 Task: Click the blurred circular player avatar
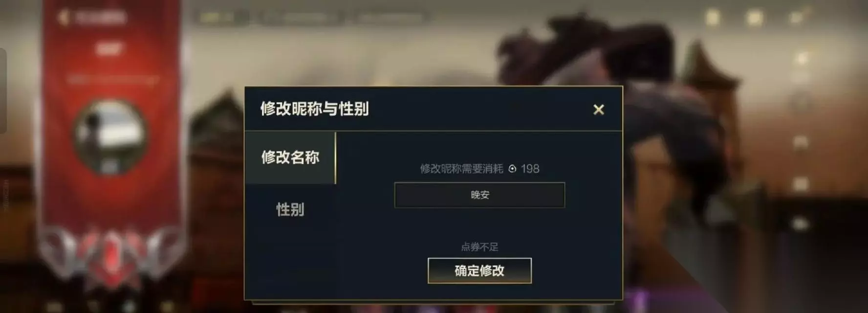pyautogui.click(x=110, y=136)
